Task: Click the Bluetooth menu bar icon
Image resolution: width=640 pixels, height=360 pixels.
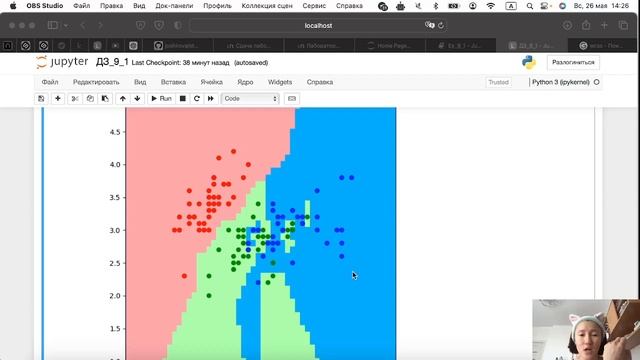Action: pyautogui.click(x=436, y=6)
